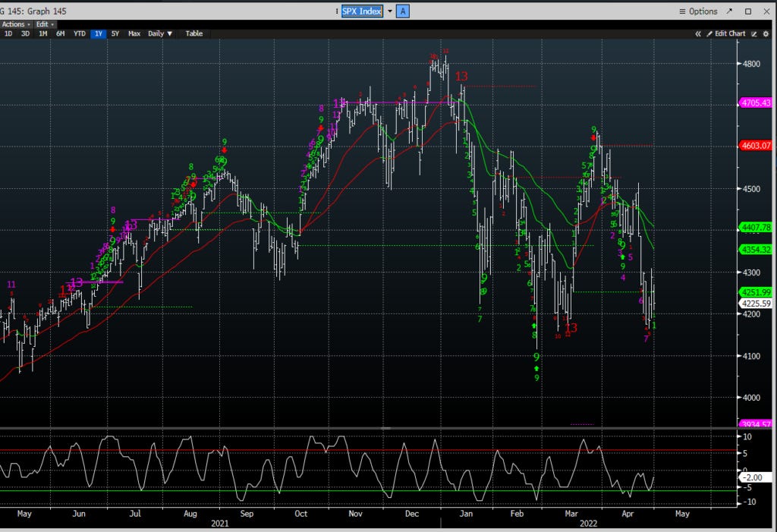Click the drag handle dots beside SPX Index
This screenshot has width=777, height=532.
(x=337, y=11)
